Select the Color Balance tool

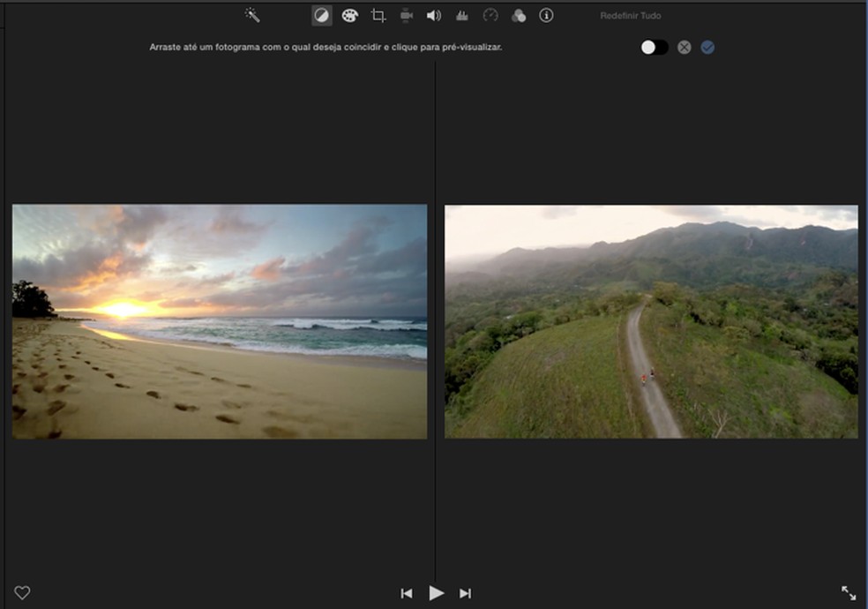coord(322,15)
